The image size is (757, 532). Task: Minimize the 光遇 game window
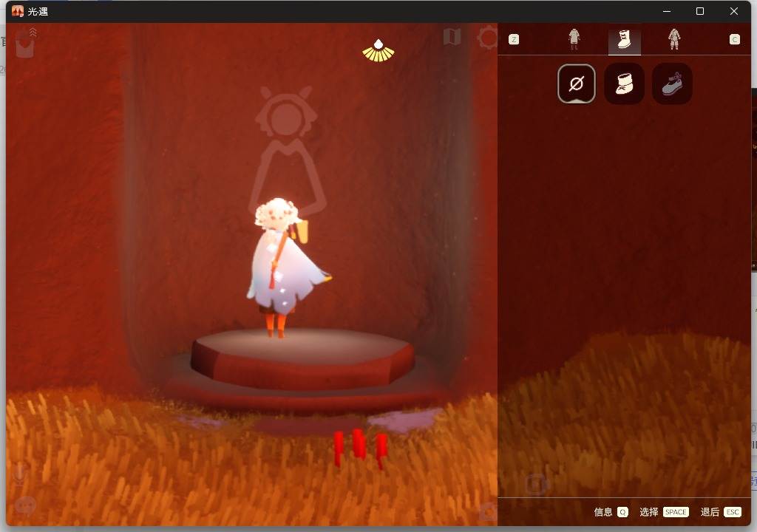(x=667, y=11)
